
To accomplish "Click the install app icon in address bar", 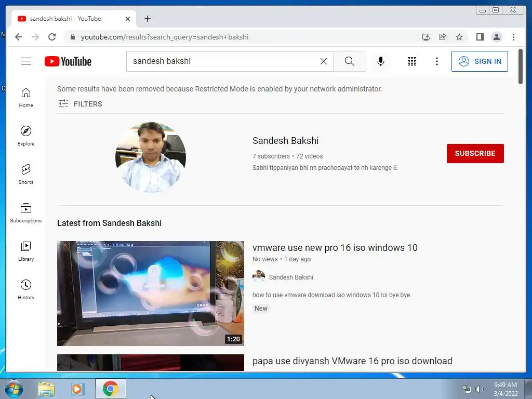I will click(426, 37).
